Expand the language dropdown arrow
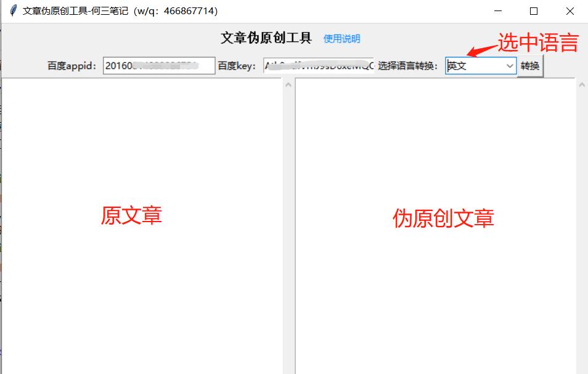 point(510,66)
